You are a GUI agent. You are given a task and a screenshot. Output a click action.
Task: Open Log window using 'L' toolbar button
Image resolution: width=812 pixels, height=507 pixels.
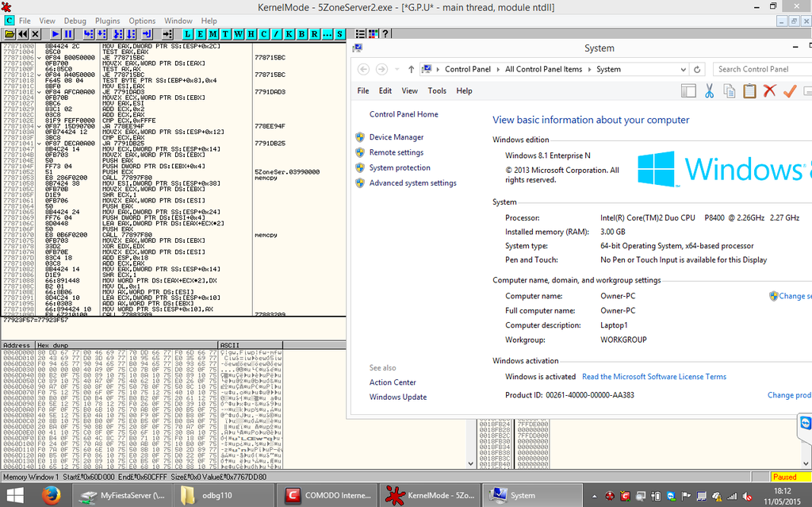click(189, 34)
